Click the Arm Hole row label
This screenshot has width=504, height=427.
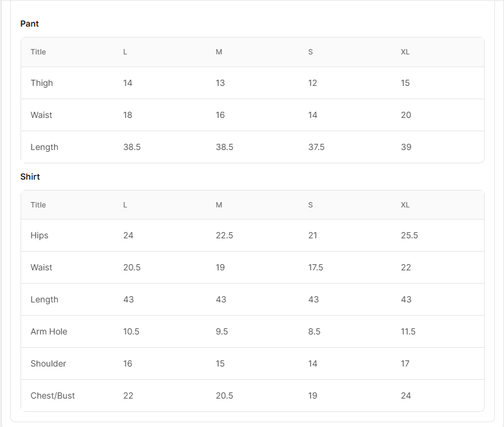tap(49, 331)
